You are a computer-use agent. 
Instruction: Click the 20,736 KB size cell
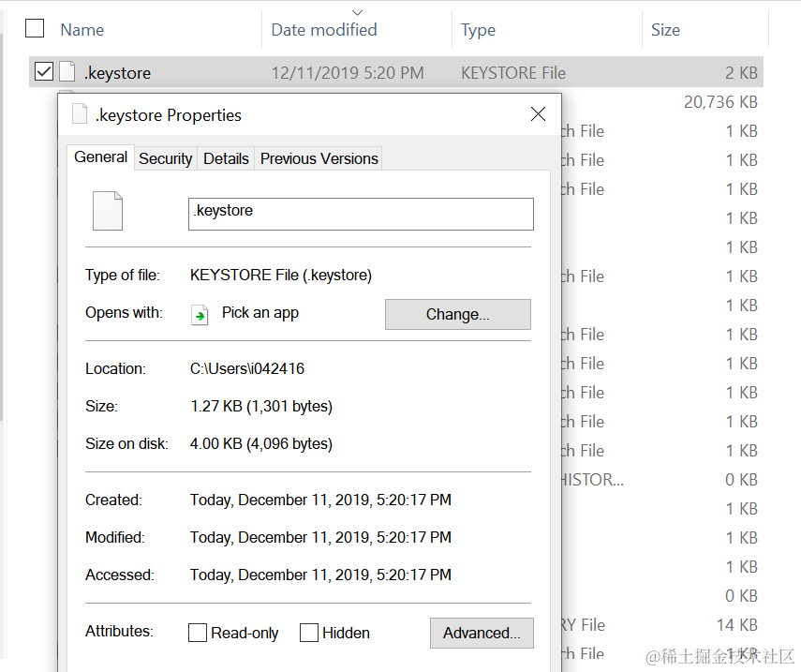pos(720,102)
